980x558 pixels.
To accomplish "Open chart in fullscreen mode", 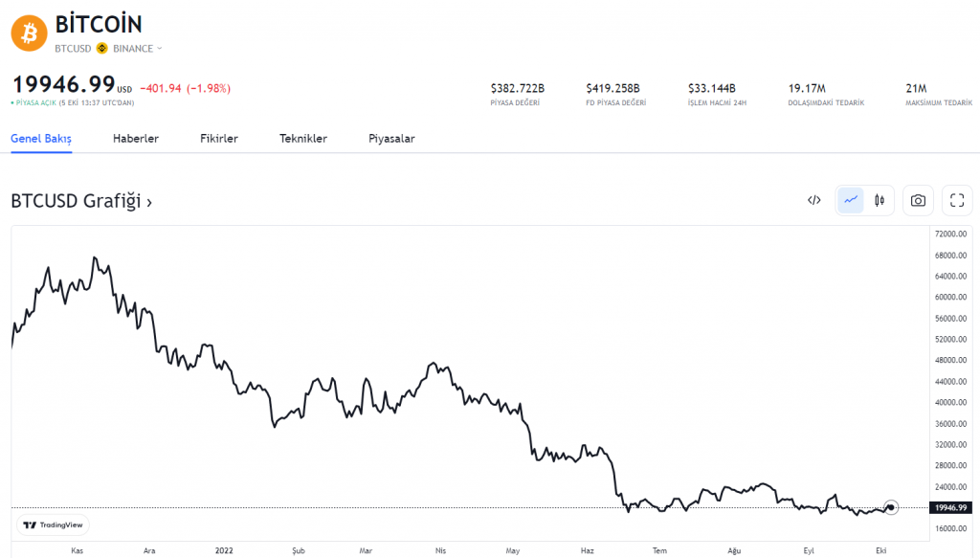I will pyautogui.click(x=957, y=200).
